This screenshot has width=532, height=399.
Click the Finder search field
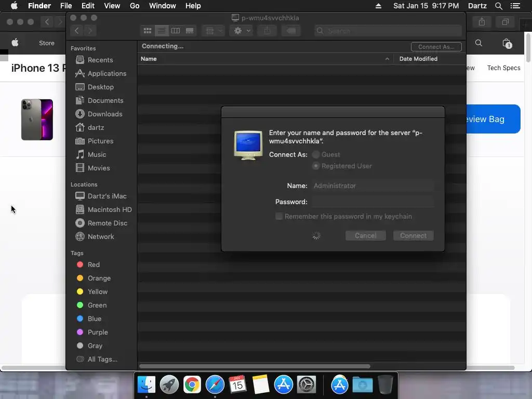tap(388, 31)
